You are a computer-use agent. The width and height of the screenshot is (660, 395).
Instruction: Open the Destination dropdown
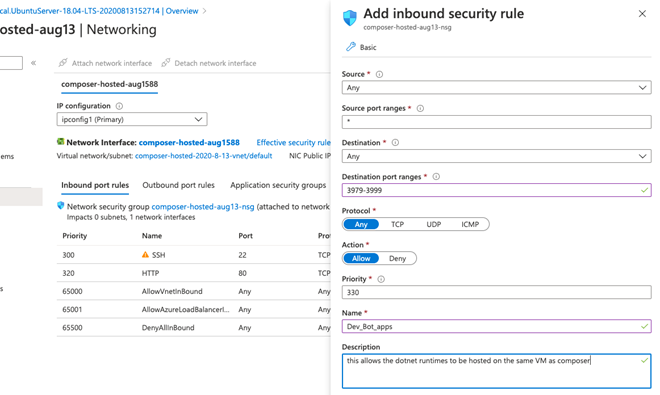click(496, 156)
